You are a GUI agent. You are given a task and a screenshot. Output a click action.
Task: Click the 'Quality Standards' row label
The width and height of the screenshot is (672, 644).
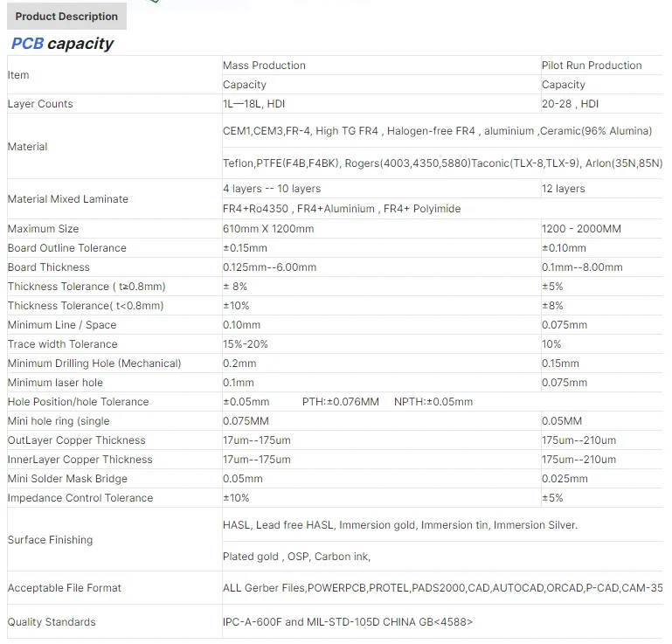point(52,622)
